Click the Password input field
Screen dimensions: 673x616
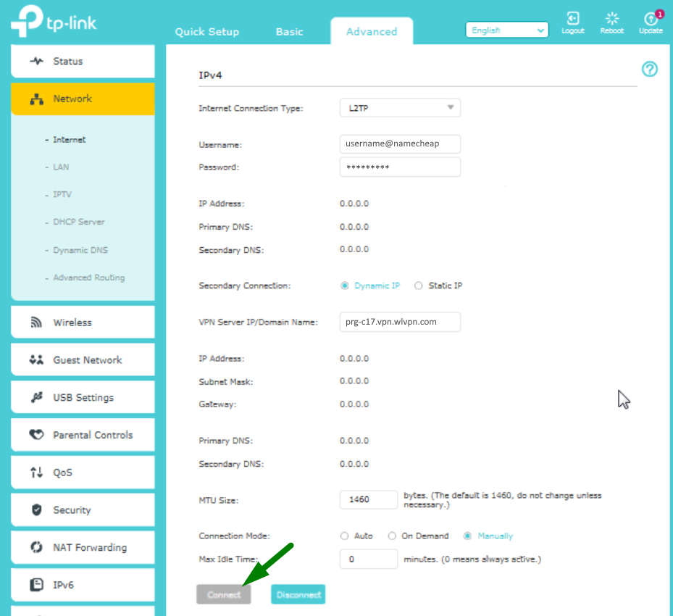tap(400, 167)
